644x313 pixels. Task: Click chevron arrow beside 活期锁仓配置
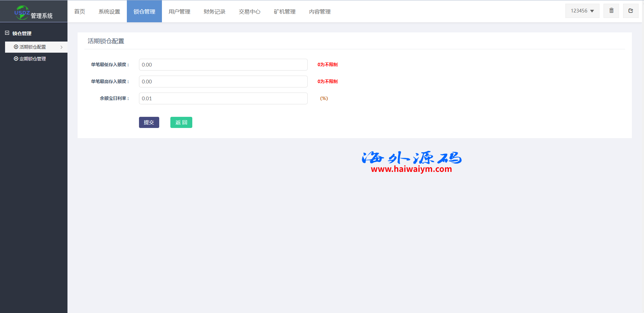(x=61, y=47)
